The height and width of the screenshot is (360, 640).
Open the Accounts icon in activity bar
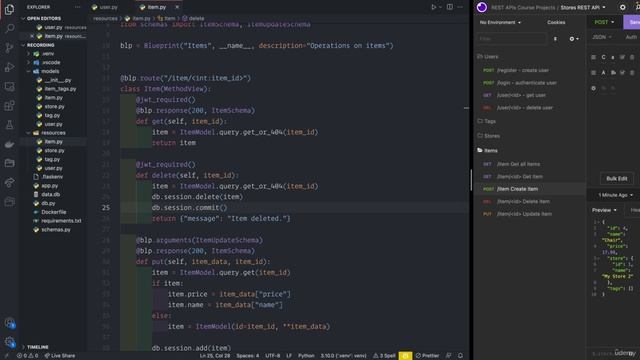click(9, 323)
